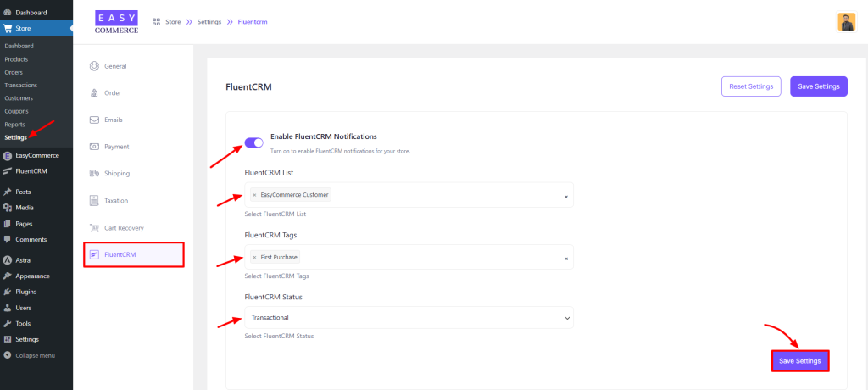Click the top Save Settings button

pyautogui.click(x=819, y=86)
